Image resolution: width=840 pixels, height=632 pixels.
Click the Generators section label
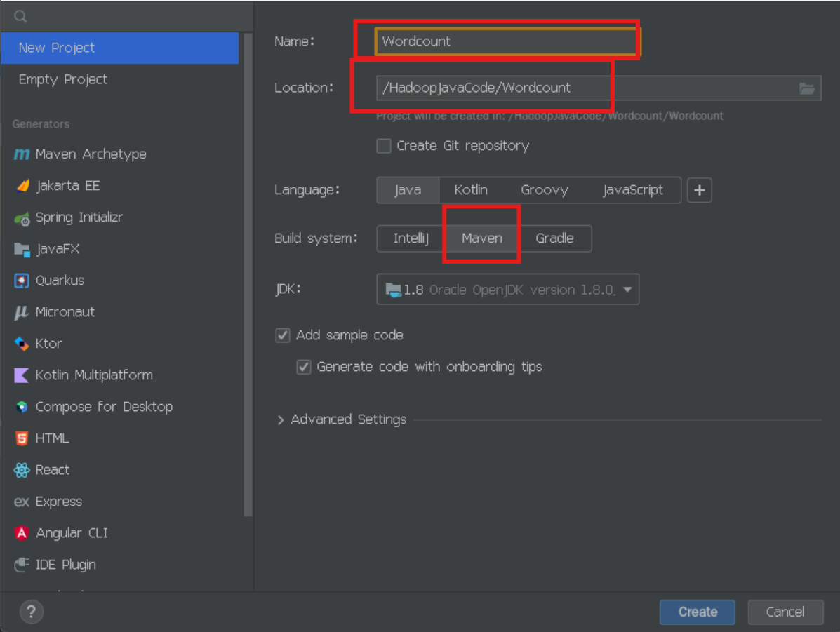41,124
